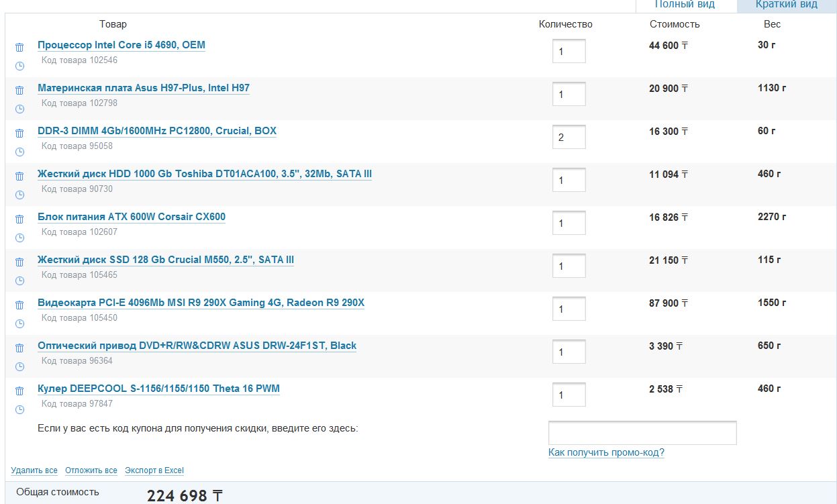Delete the DDR-3 DIMM Crucial memory row

click(x=19, y=133)
